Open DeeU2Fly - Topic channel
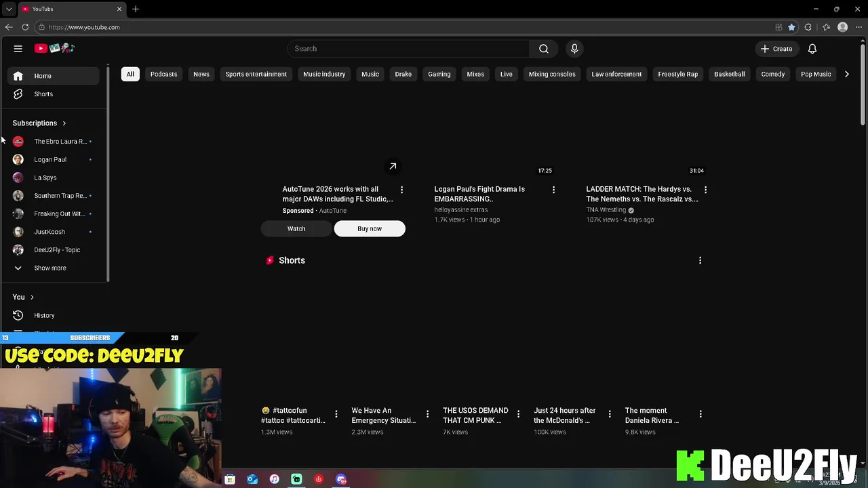The height and width of the screenshot is (488, 868). pyautogui.click(x=54, y=249)
